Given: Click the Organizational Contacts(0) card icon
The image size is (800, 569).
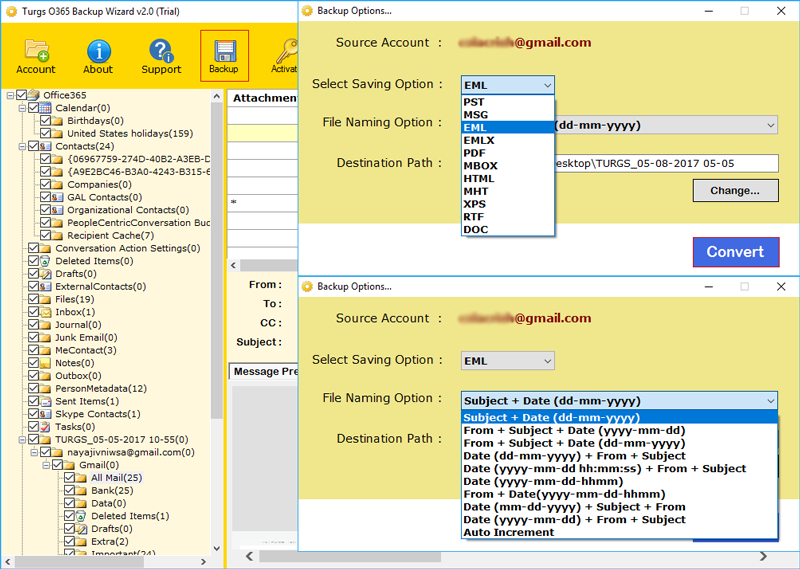Looking at the screenshot, I should pos(57,210).
